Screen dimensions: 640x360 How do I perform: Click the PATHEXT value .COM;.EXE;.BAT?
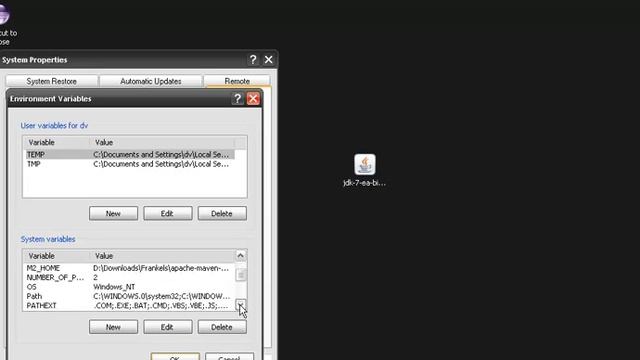tap(161, 306)
